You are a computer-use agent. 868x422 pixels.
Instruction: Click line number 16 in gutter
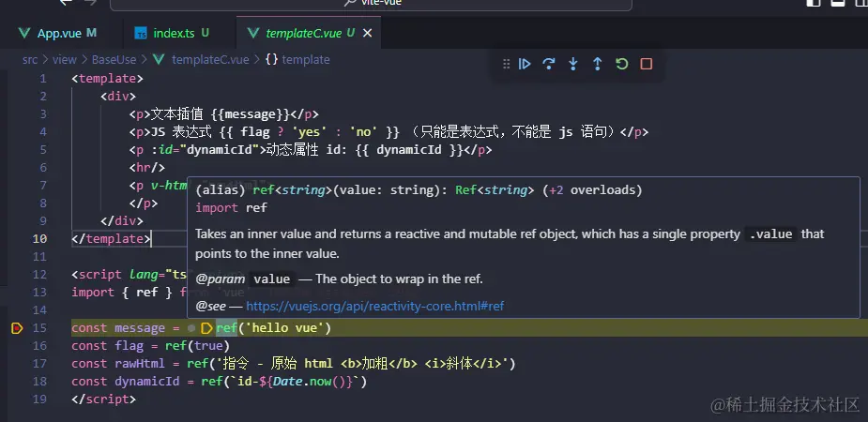point(39,346)
